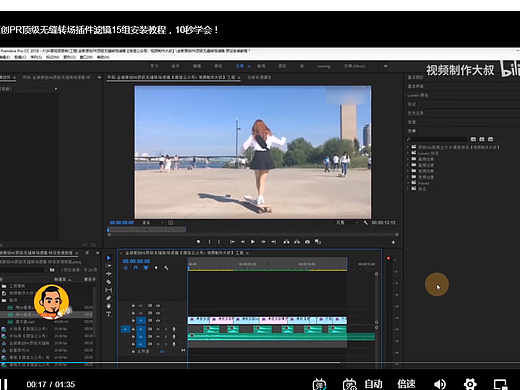Image resolution: width=520 pixels, height=390 pixels.
Task: Select the Hand tool
Action: [x=109, y=306]
